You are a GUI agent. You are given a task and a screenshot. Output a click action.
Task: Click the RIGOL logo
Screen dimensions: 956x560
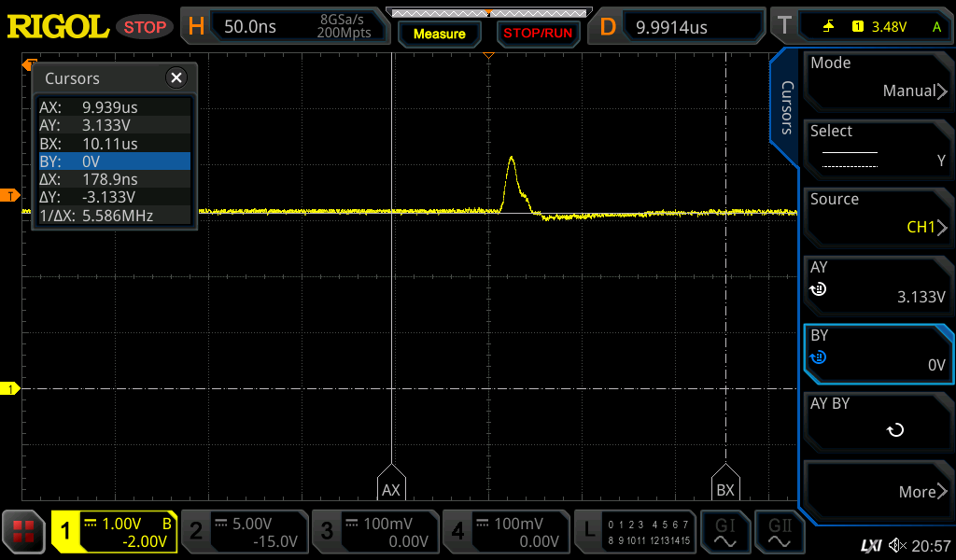pyautogui.click(x=58, y=27)
